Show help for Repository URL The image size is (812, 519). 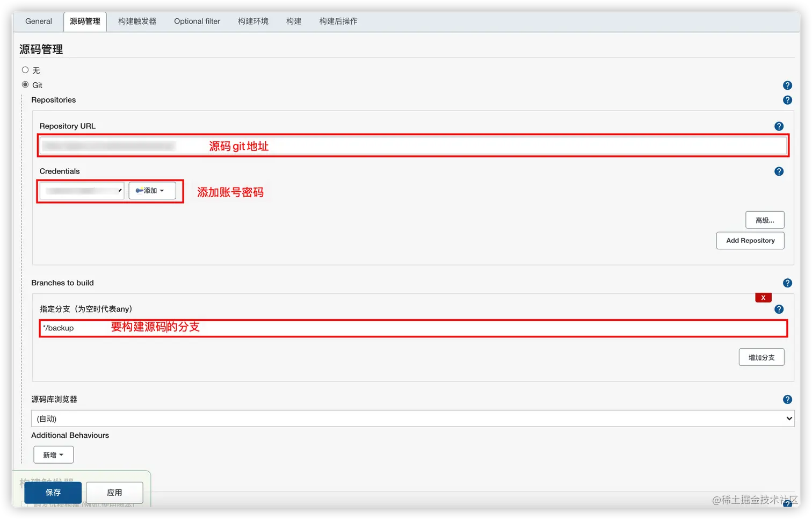click(x=779, y=126)
